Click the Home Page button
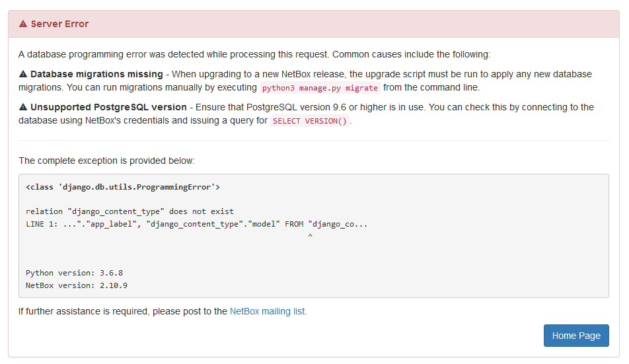 click(576, 336)
